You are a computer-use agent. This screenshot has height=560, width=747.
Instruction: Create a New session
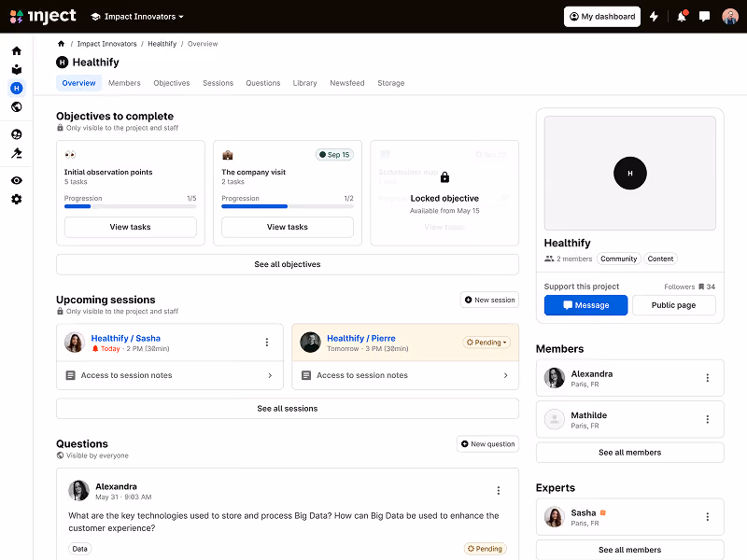[x=489, y=300]
